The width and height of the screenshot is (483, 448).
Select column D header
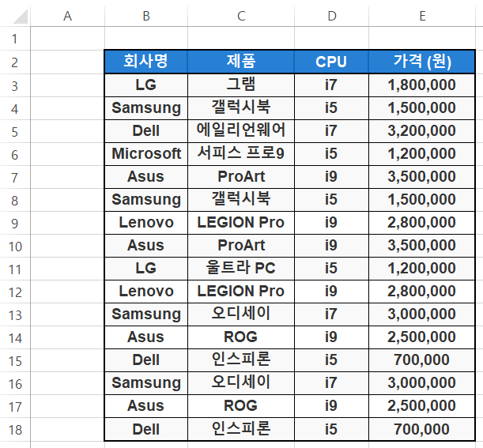331,16
